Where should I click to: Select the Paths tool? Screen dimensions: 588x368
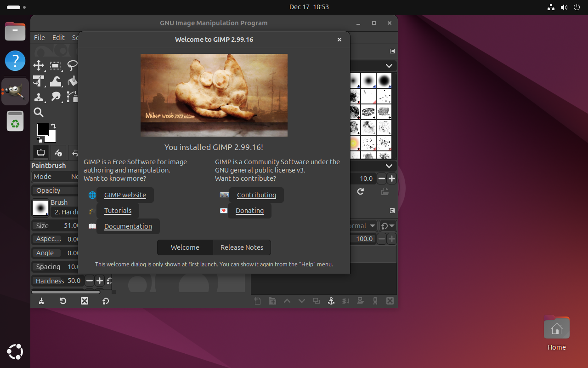(x=72, y=97)
